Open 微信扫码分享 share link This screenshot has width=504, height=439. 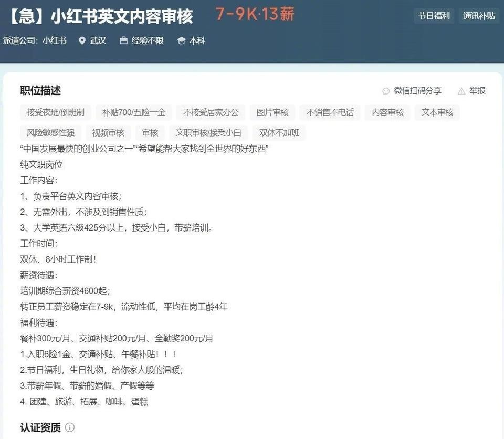(x=417, y=91)
